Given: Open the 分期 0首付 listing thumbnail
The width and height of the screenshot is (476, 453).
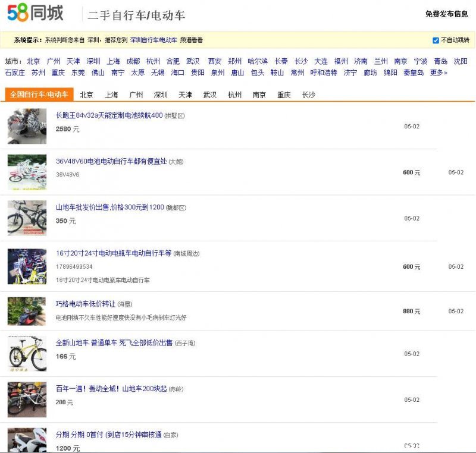Looking at the screenshot, I should [27, 440].
